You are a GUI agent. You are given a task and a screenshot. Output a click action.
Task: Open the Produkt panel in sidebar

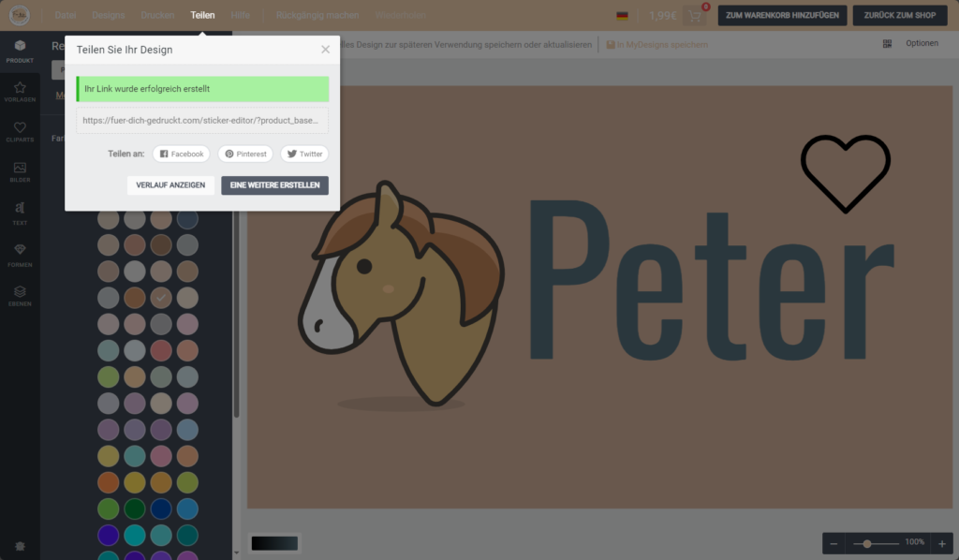tap(20, 50)
